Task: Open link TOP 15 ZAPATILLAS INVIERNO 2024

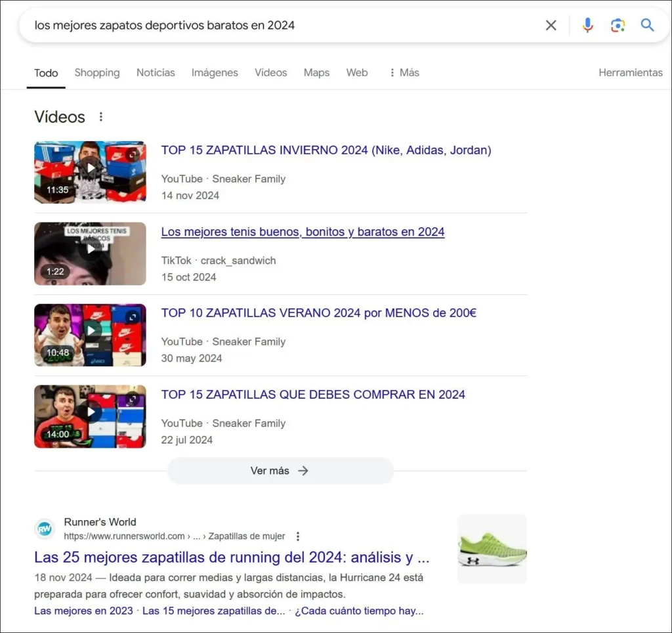Action: [326, 150]
